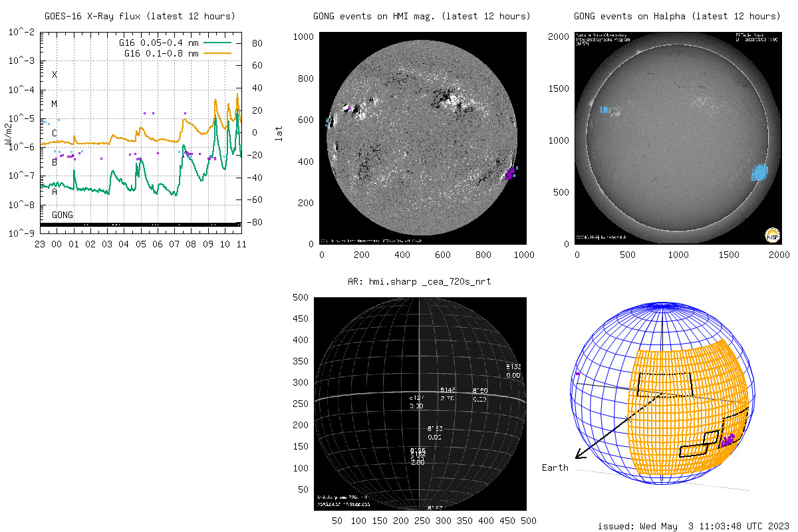798x532 pixels.
Task: Click the '-20' latitude axis label
Action: (256, 155)
